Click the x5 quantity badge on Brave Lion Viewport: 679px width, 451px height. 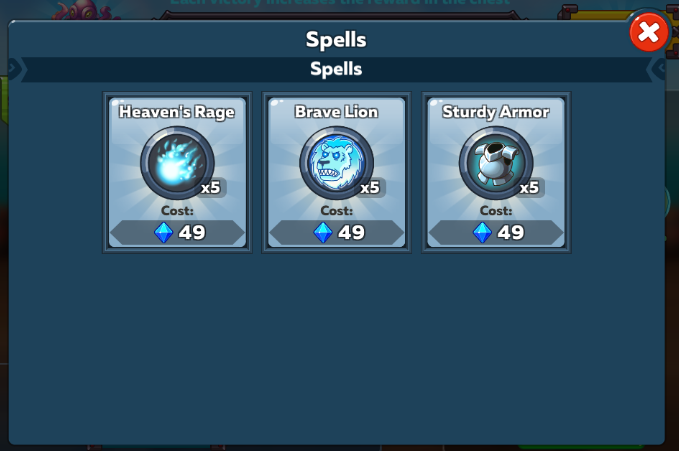point(371,188)
